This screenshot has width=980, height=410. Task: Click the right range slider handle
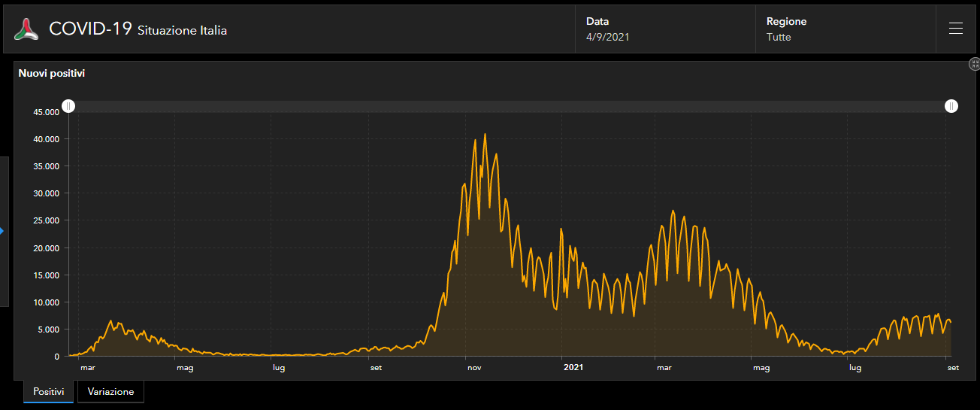point(951,106)
